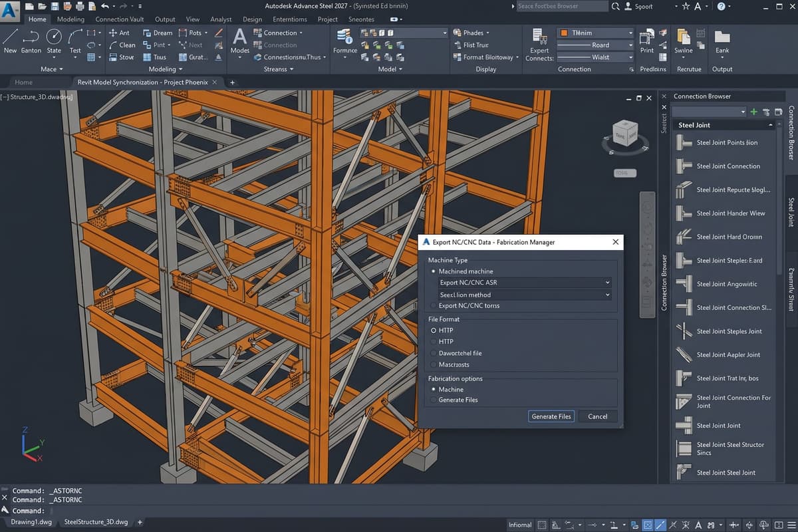Open the Seecl.lion method dropdown
Screen dimensions: 798x532
pyautogui.click(x=524, y=295)
